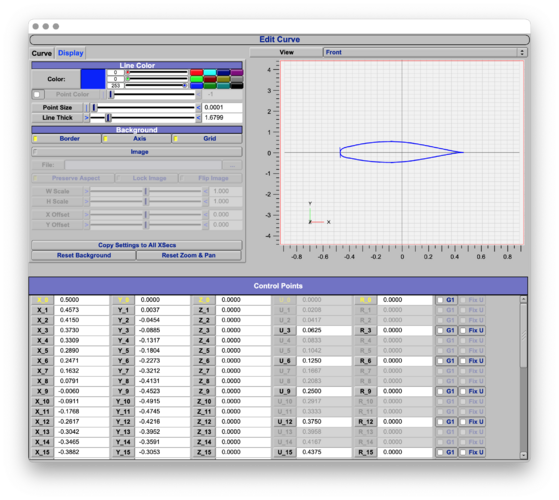Click the X_0 parameter button
Image resolution: width=559 pixels, height=500 pixels.
[x=42, y=300]
